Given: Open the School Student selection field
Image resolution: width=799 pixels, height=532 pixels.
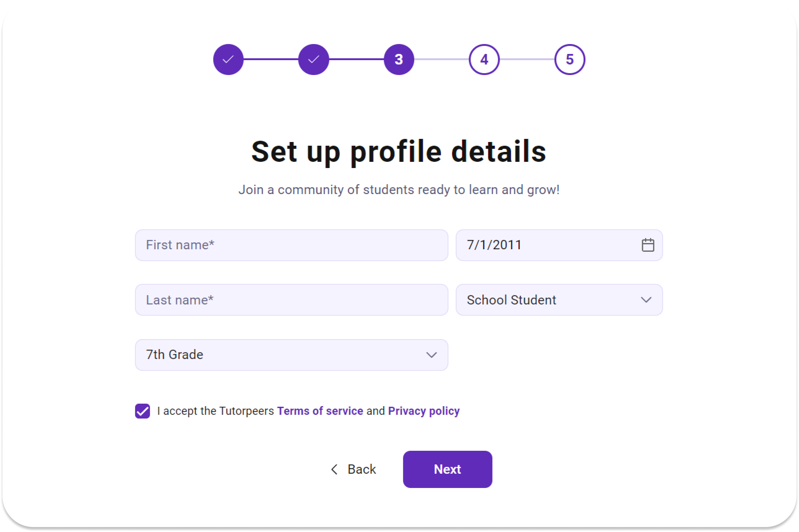Looking at the screenshot, I should (x=559, y=300).
